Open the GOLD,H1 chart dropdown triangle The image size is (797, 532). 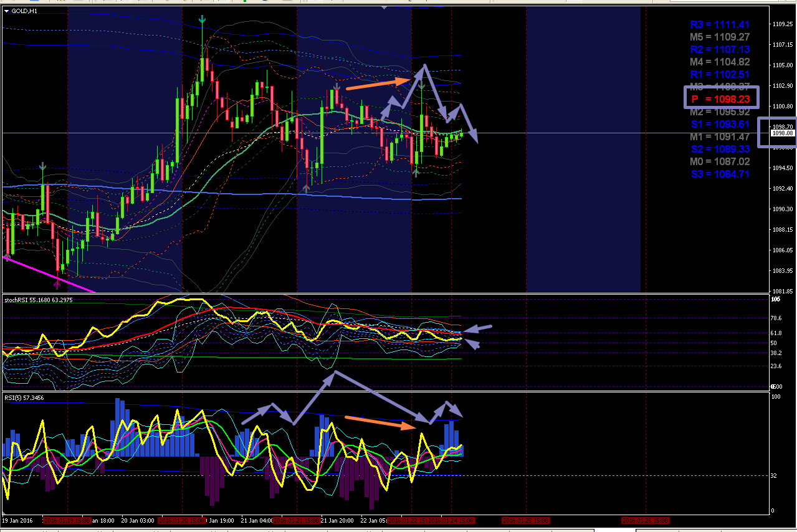[7, 12]
